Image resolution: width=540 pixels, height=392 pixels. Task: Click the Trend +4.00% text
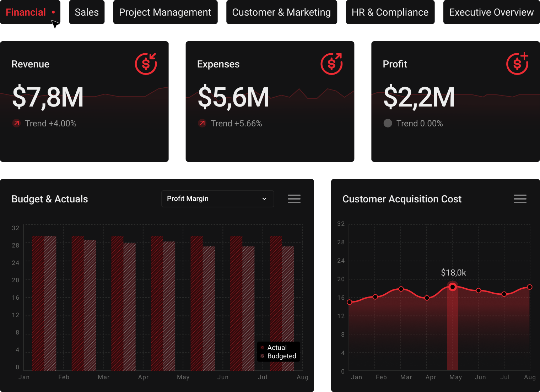[x=51, y=124]
